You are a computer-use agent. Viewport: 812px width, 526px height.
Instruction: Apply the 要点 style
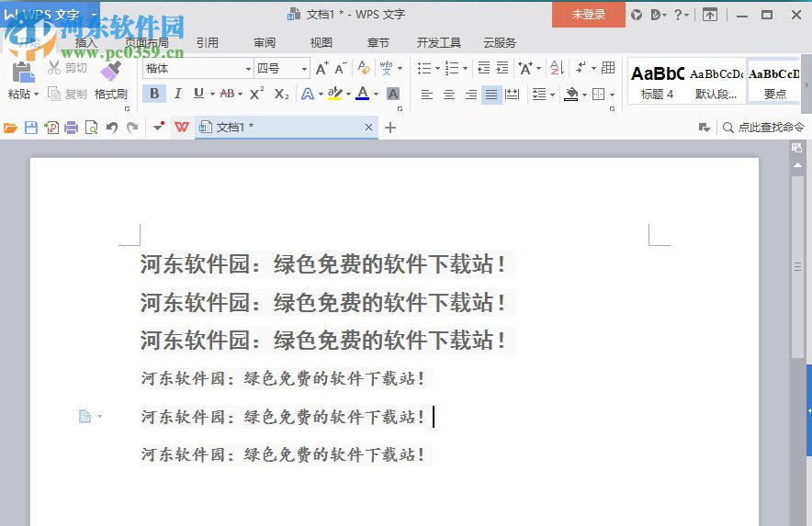tap(774, 82)
